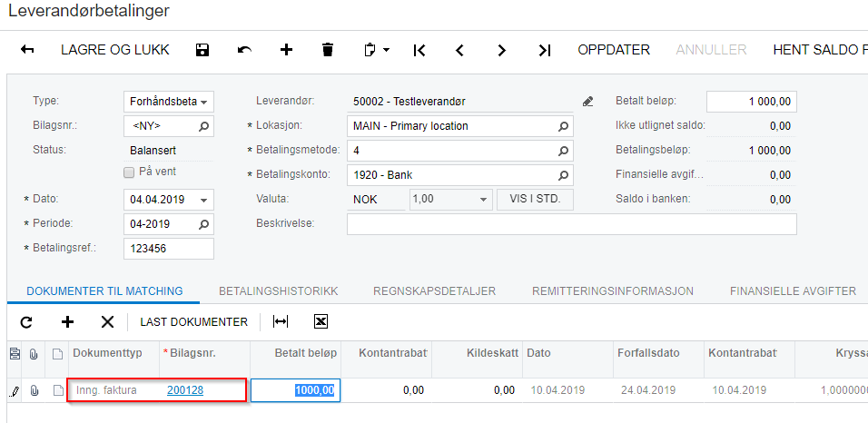Click supplier text 50002 - Testleverandør
Image resolution: width=868 pixels, height=423 pixels.
409,102
